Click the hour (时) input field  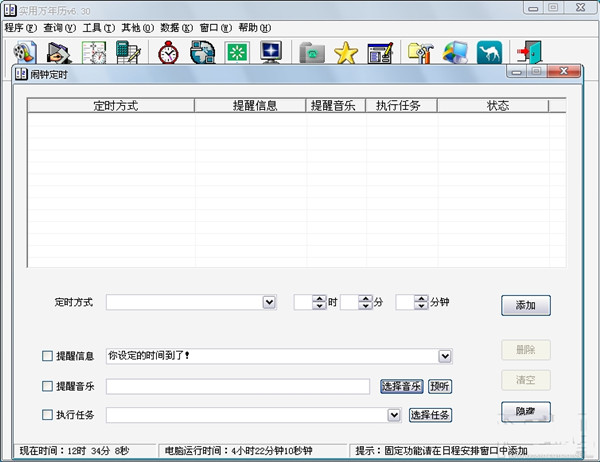pos(303,302)
